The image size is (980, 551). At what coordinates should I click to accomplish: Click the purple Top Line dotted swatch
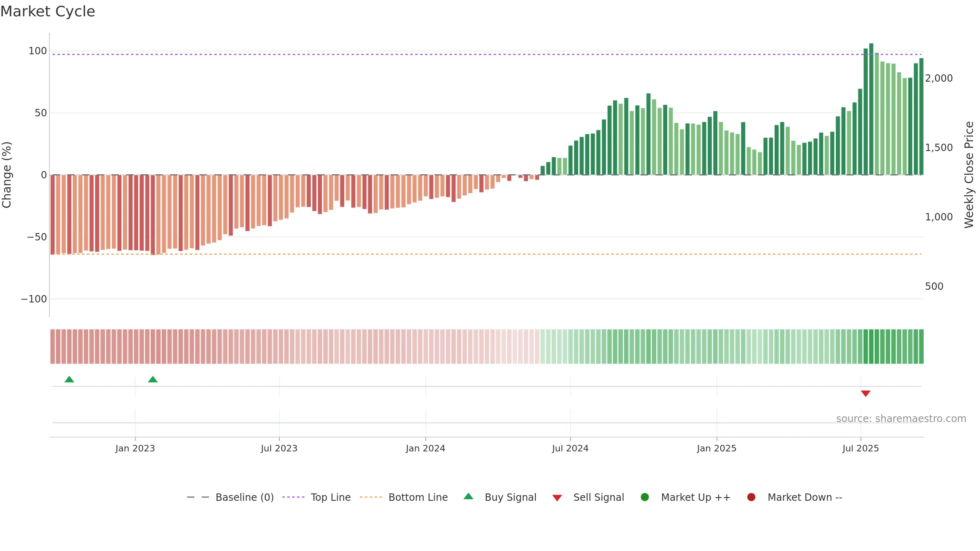293,497
